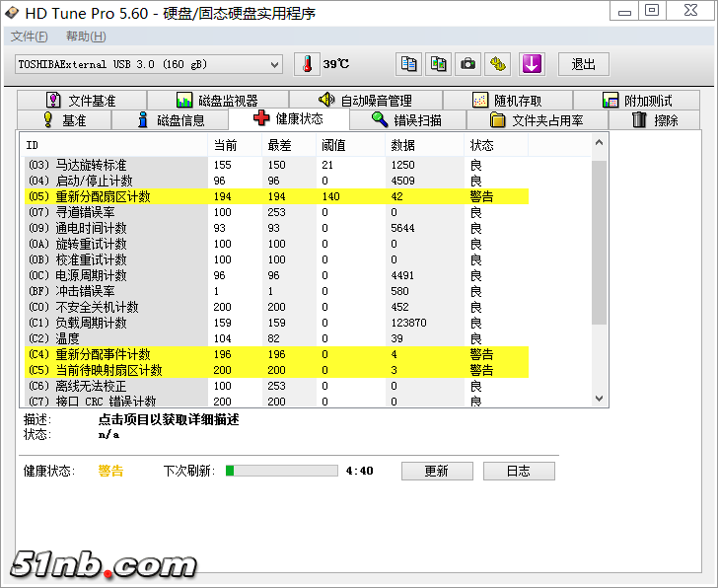Select the (C4) 重新分配事件计数 row
718x588 pixels.
[x=276, y=354]
